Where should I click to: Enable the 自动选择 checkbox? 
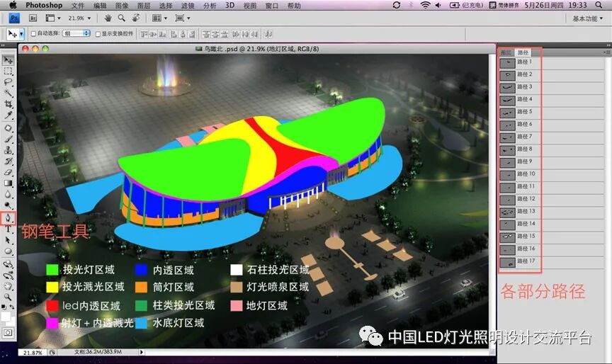[x=33, y=34]
